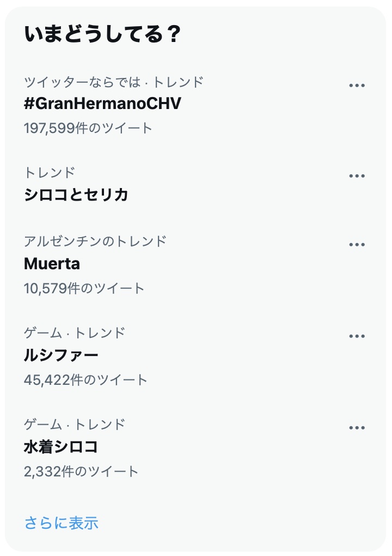Open the 水着シロコ trend
The width and height of the screenshot is (392, 556).
point(61,447)
